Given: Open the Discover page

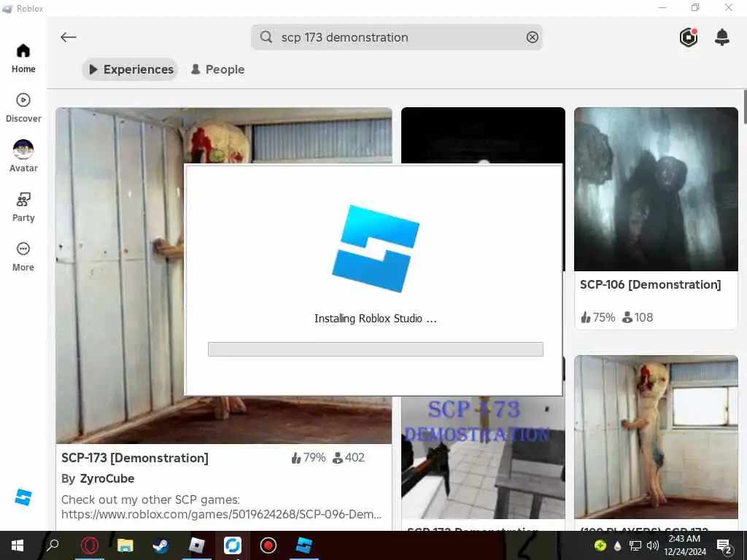Looking at the screenshot, I should [x=23, y=108].
